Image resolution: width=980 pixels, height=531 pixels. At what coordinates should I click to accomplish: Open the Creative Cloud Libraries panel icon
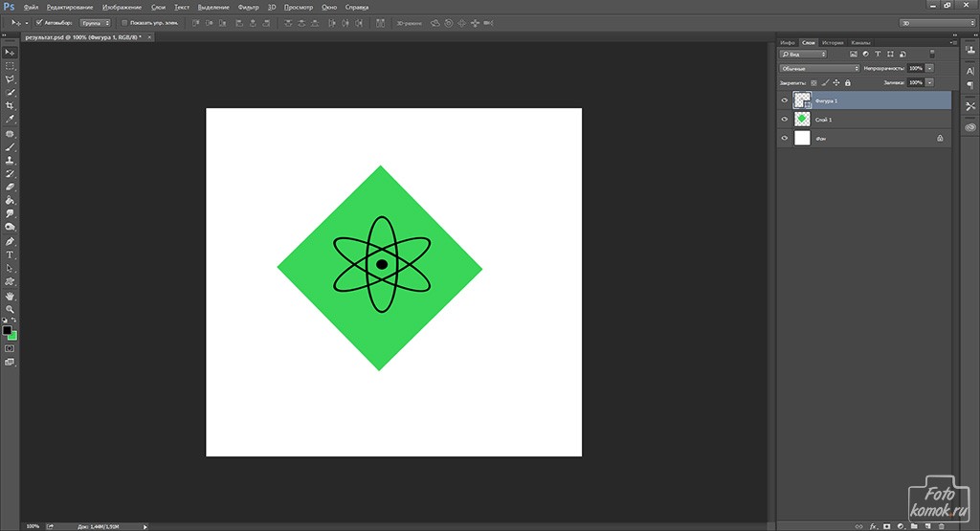point(970,127)
